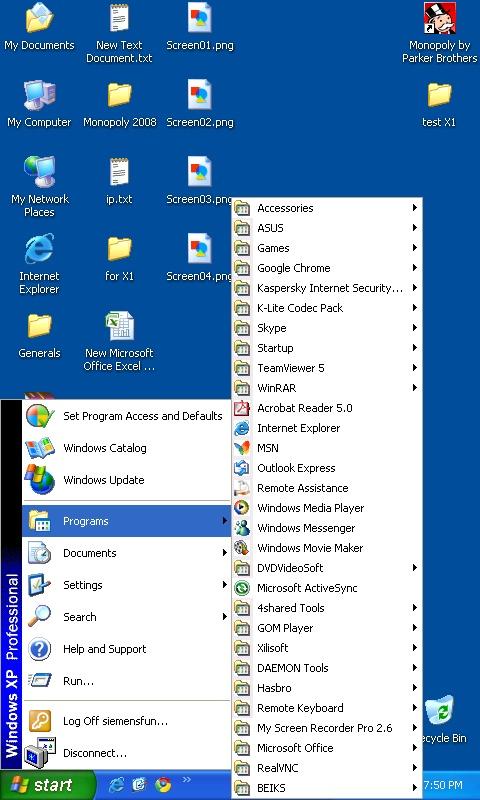Select Screen01.png desktop file
480x800 pixels.
pos(199,27)
